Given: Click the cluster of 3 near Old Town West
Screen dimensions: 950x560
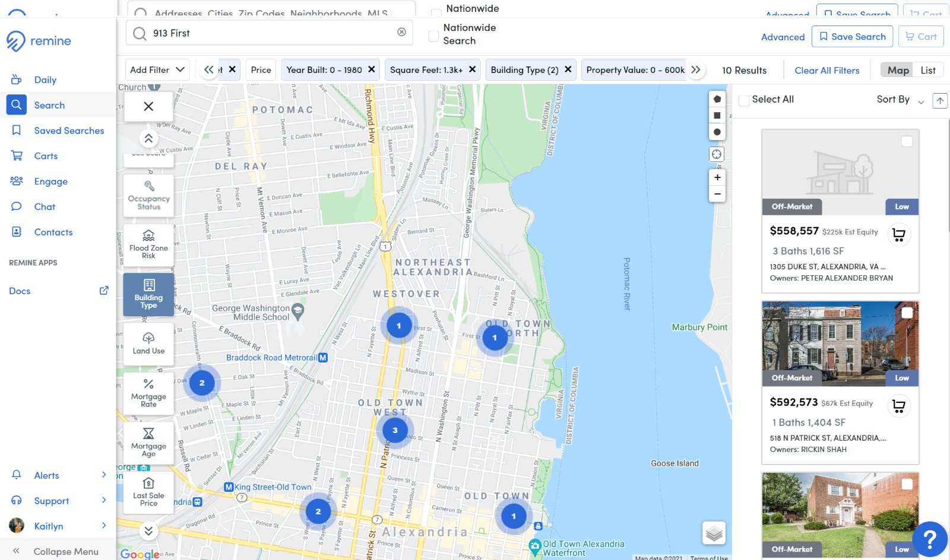Looking at the screenshot, I should (395, 430).
